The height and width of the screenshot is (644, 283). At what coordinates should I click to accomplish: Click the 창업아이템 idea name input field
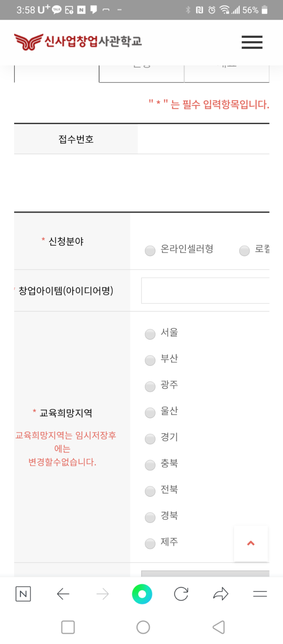tap(205, 290)
